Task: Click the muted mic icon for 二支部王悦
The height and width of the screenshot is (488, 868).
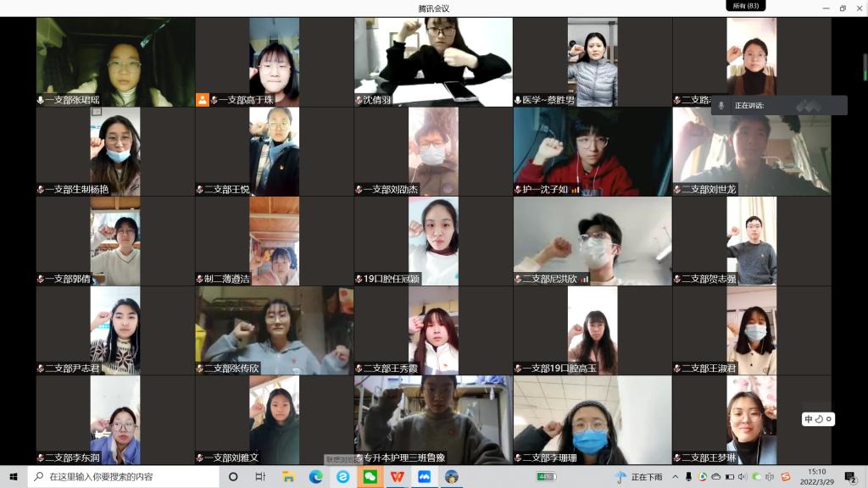Action: click(x=200, y=190)
